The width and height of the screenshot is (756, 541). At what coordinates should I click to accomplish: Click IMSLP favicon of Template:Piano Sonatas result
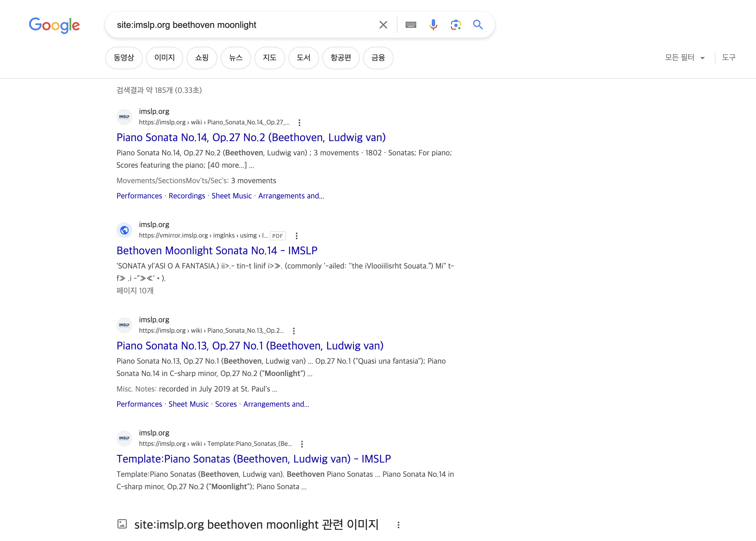[x=124, y=438]
